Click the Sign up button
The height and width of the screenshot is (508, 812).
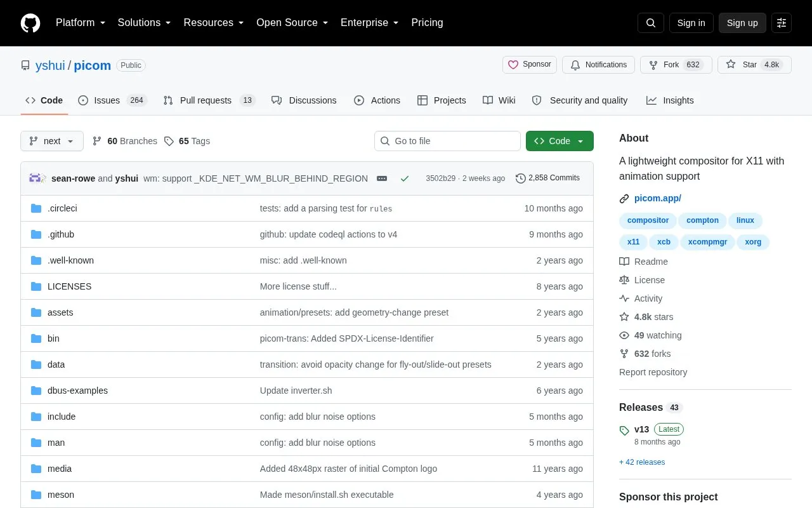click(x=742, y=23)
